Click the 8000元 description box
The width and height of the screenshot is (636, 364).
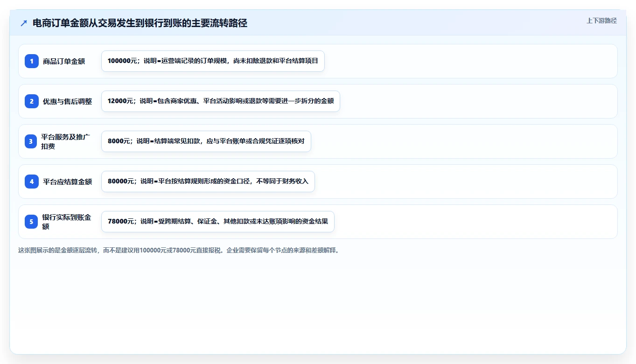point(206,141)
